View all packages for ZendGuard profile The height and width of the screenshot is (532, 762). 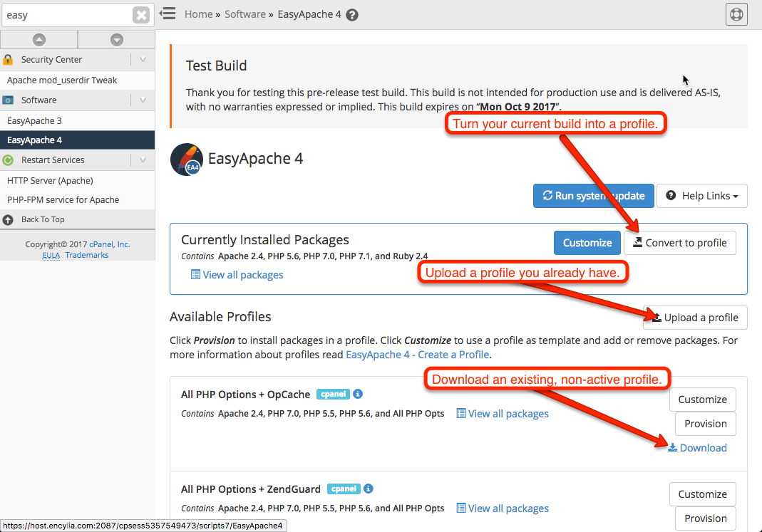503,508
